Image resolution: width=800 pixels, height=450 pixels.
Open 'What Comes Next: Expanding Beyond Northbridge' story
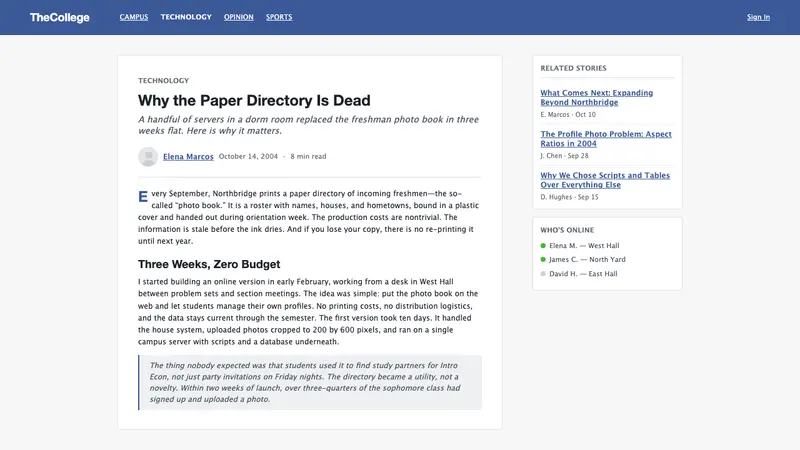pos(596,97)
